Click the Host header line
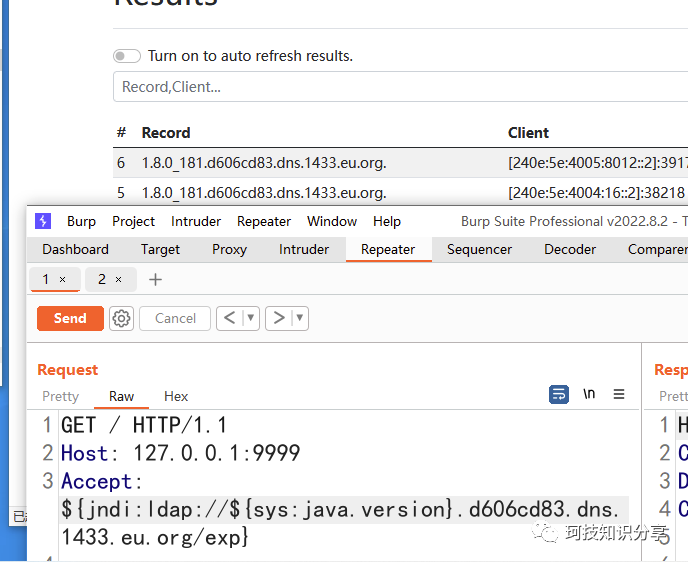688x562 pixels. pyautogui.click(x=181, y=453)
